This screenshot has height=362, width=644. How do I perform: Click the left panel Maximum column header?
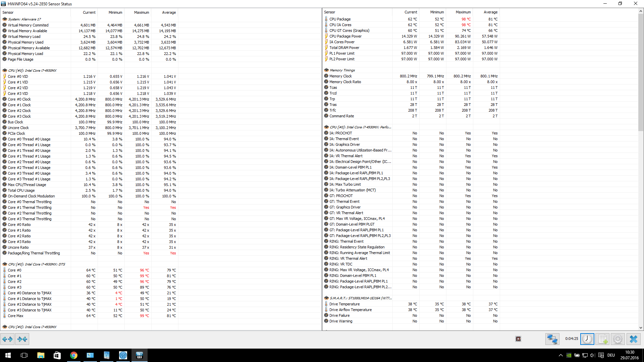pos(138,12)
